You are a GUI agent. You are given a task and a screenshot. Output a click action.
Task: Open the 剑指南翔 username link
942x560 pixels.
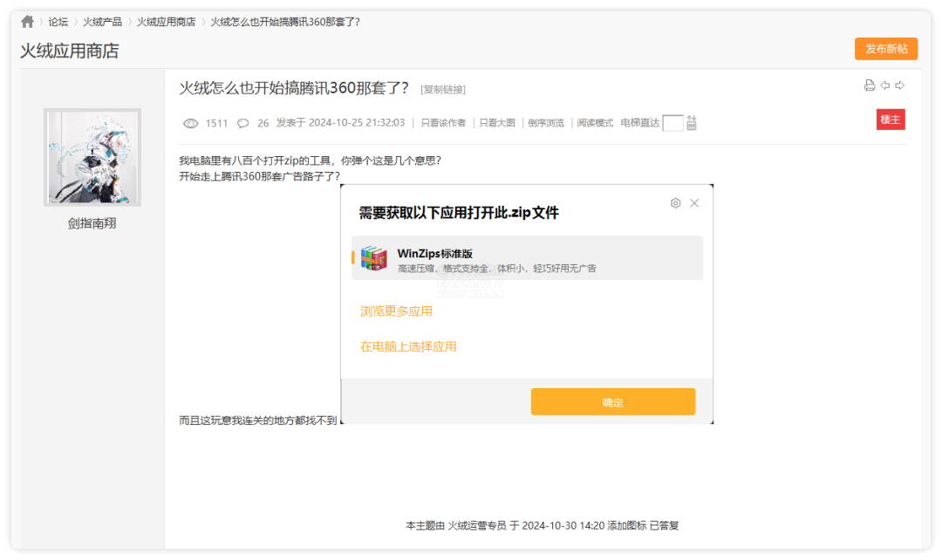[92, 223]
